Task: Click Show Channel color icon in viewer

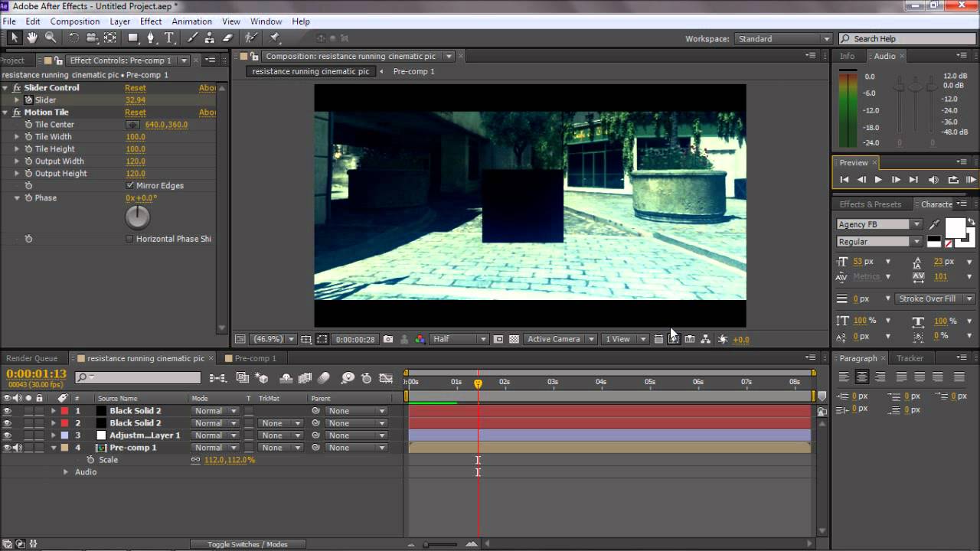Action: click(x=420, y=339)
